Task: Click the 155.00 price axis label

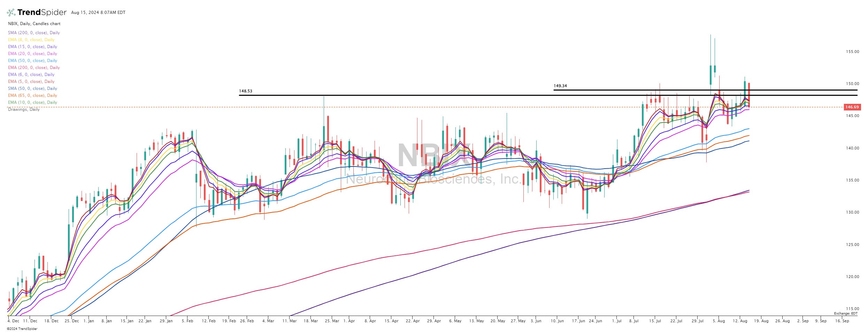Action: pyautogui.click(x=852, y=52)
